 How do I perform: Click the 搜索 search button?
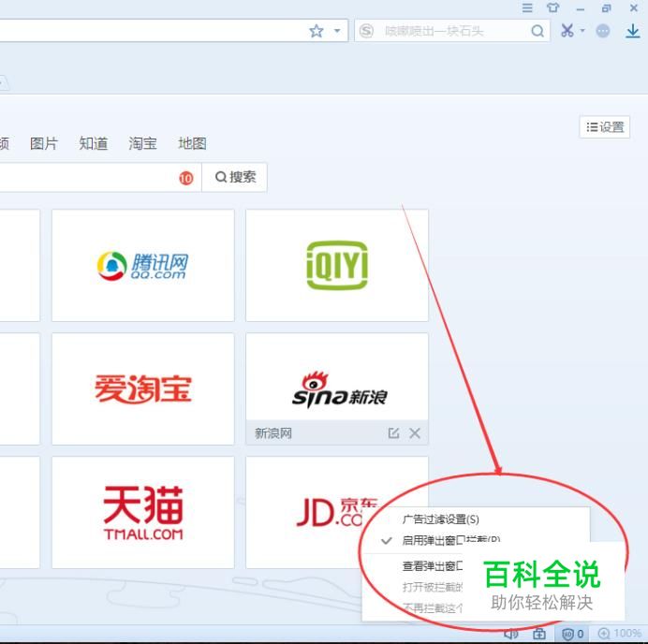tap(235, 177)
